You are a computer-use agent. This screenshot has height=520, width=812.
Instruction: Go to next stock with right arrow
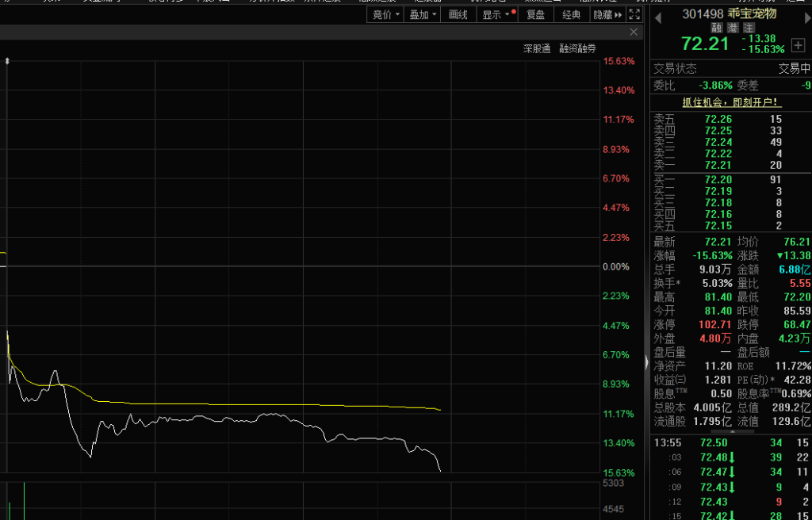(806, 17)
